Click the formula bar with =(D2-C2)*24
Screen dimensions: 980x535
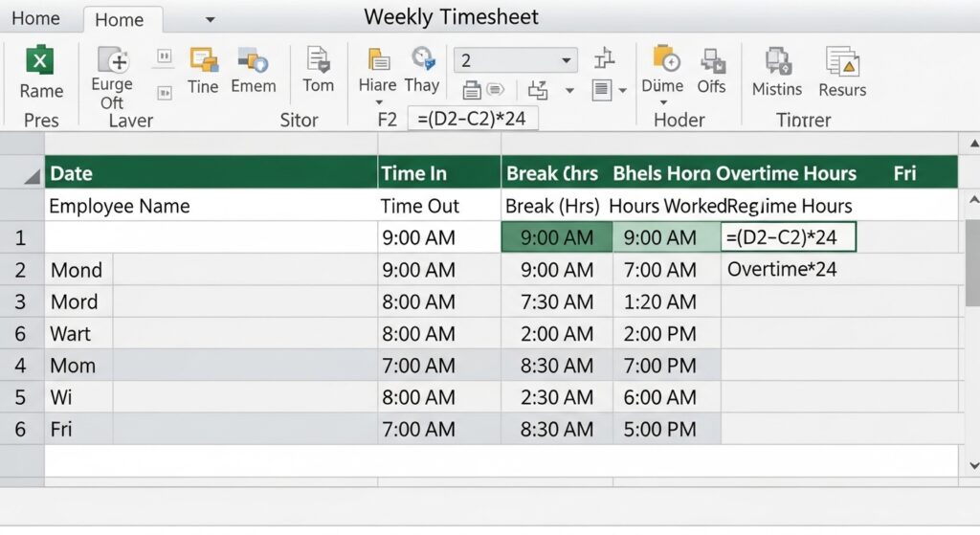point(472,118)
